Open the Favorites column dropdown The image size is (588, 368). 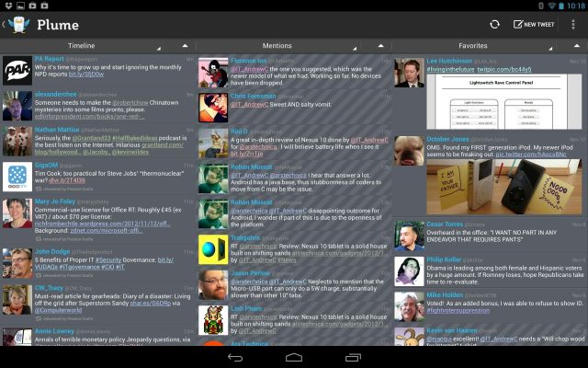pos(473,46)
